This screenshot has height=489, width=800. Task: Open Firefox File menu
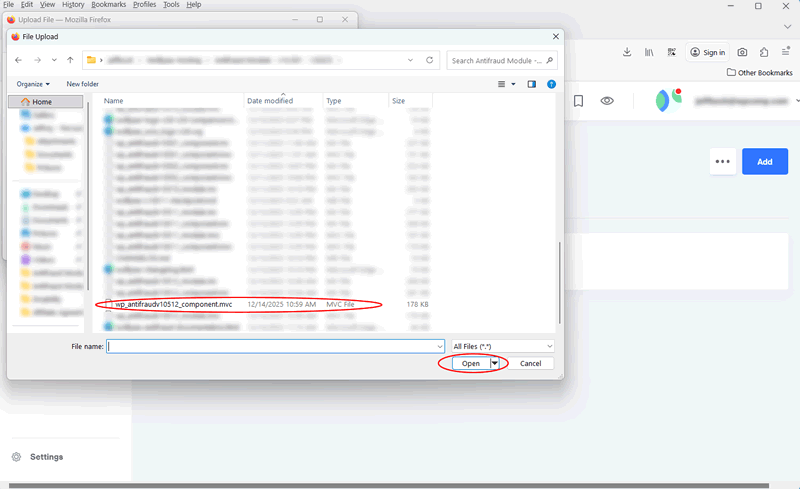tap(9, 5)
